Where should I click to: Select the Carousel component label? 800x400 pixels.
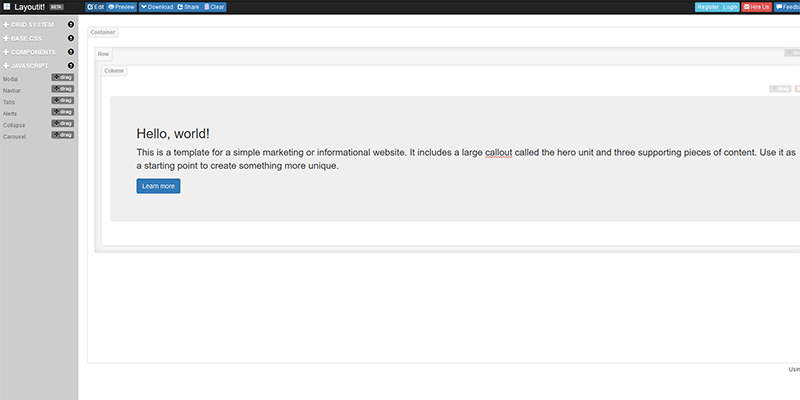click(14, 137)
